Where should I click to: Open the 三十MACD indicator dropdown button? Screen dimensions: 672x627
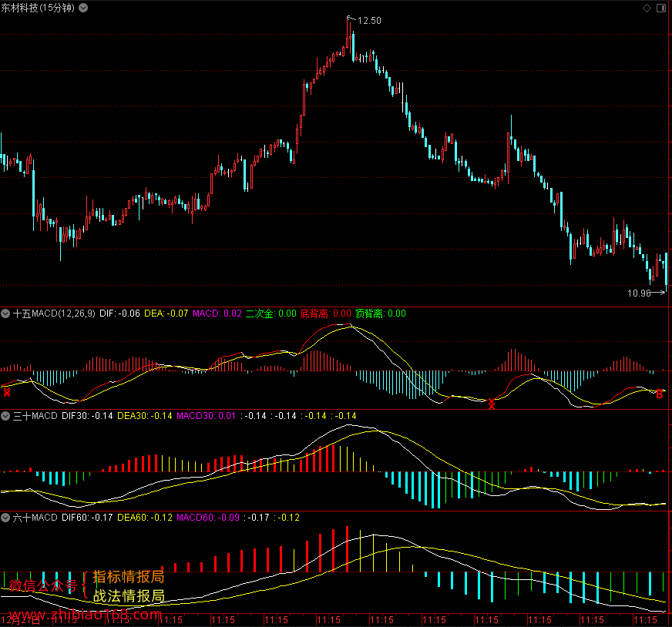pos(5,416)
